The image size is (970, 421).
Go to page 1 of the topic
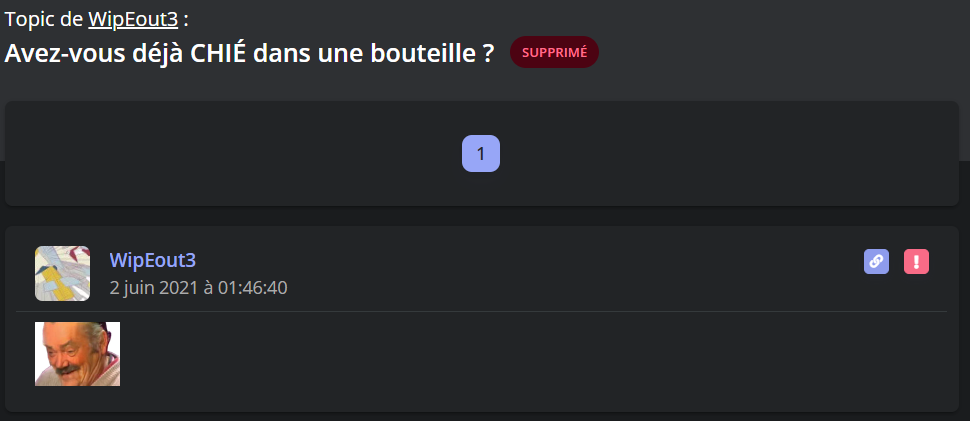(x=481, y=153)
